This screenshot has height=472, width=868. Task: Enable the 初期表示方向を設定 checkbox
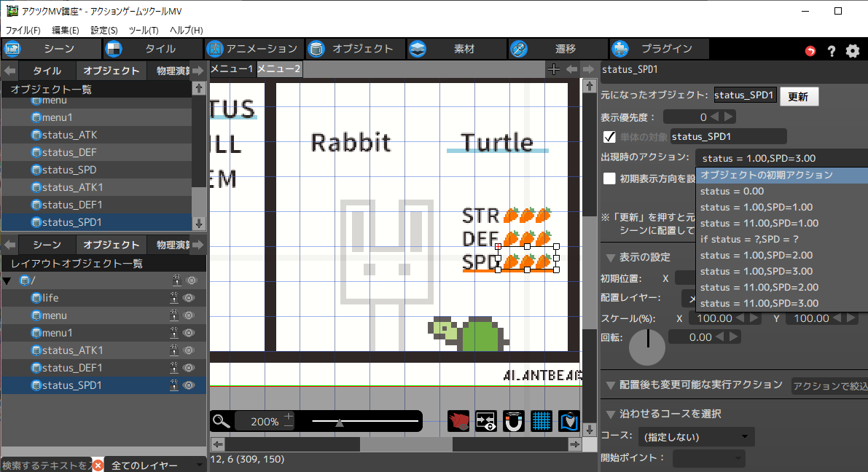tap(610, 178)
